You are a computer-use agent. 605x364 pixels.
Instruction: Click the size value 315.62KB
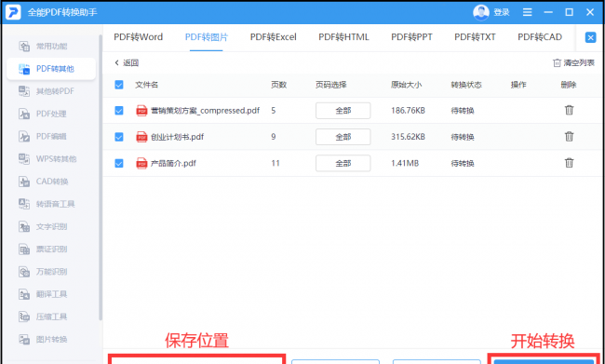click(408, 137)
